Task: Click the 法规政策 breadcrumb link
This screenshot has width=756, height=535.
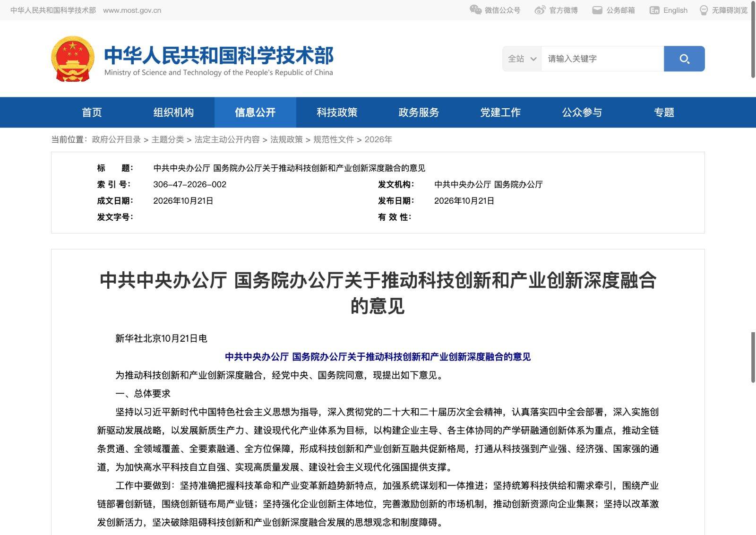Action: tap(286, 139)
